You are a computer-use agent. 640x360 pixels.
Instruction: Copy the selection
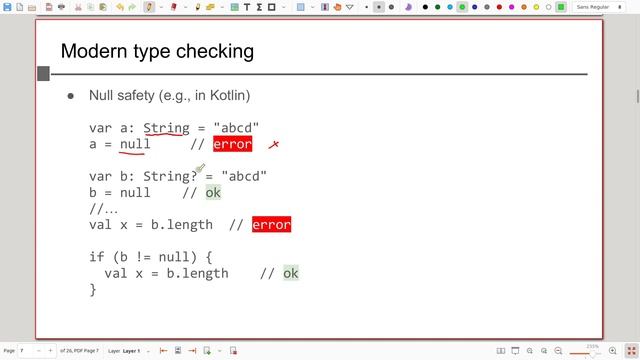point(91,7)
